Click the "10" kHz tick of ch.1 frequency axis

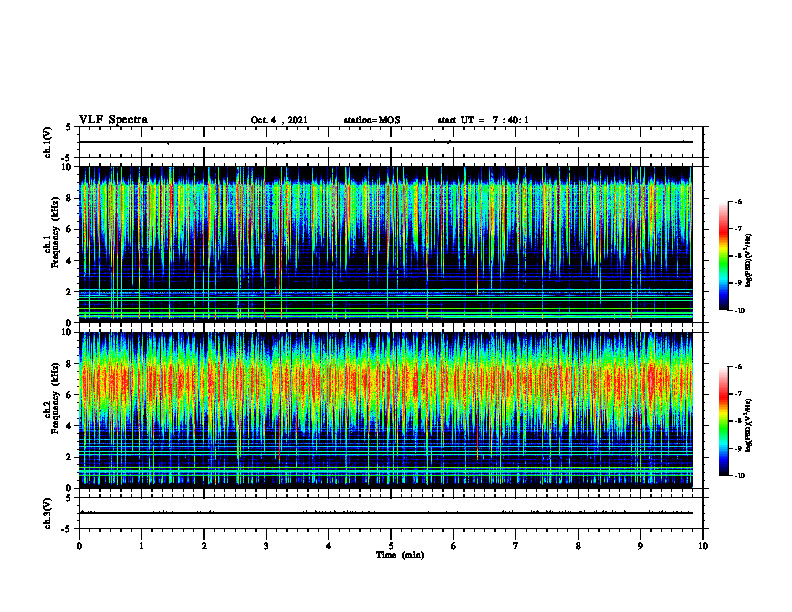(67, 167)
